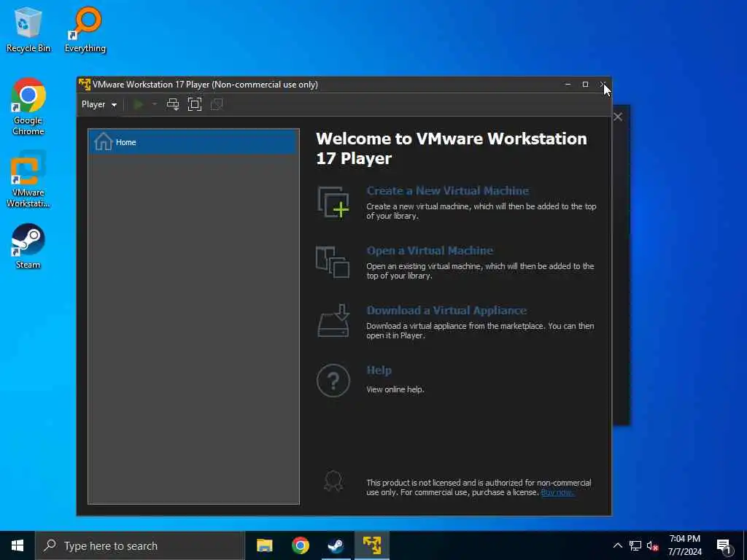This screenshot has height=560, width=747.
Task: Click the taskbar search box
Action: pos(140,545)
